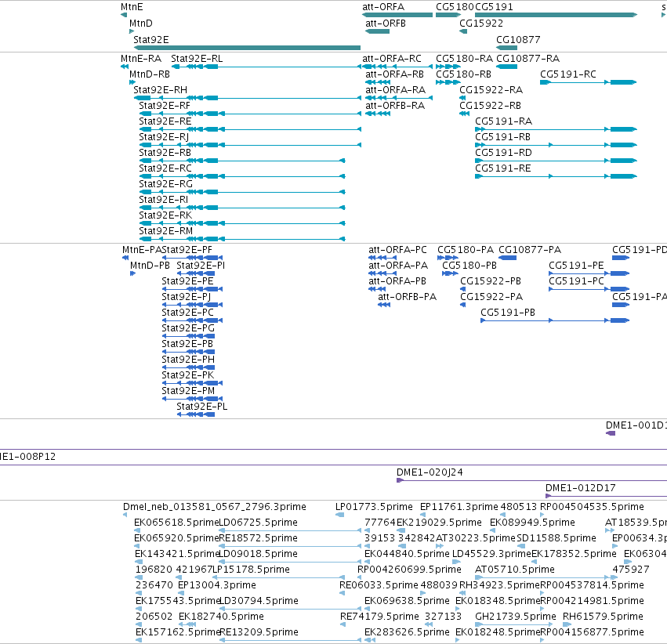This screenshot has height=644, width=667.
Task: Click transcript Stat92E-RJ
Action: click(250, 146)
